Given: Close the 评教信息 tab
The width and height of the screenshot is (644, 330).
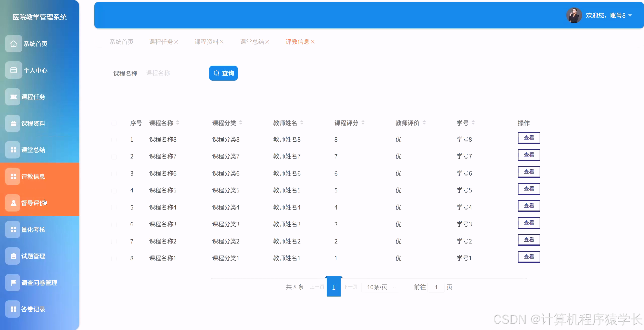Looking at the screenshot, I should [x=313, y=42].
